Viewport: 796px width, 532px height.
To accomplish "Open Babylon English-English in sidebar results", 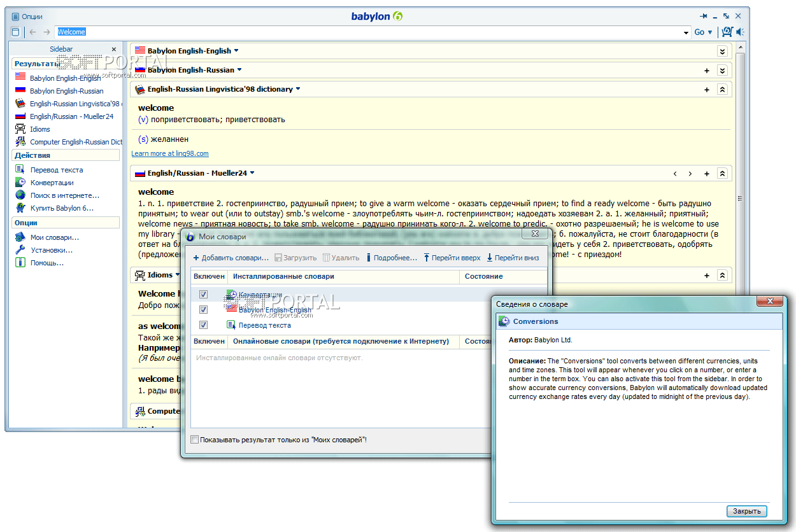I will pyautogui.click(x=65, y=78).
